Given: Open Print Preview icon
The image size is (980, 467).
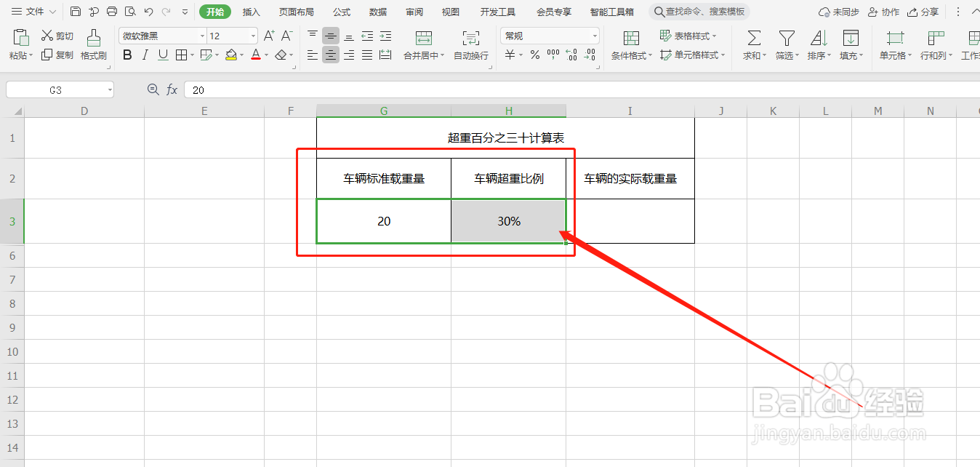Looking at the screenshot, I should point(130,12).
